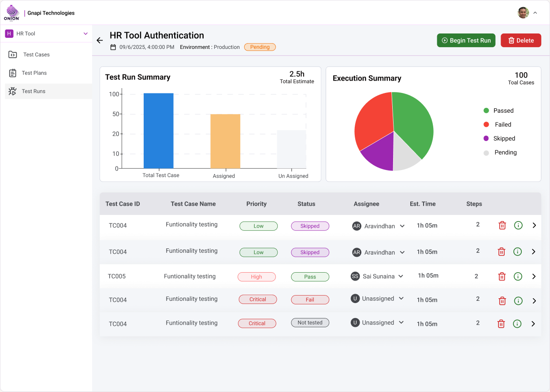Expand the profile menu chevron

point(535,13)
